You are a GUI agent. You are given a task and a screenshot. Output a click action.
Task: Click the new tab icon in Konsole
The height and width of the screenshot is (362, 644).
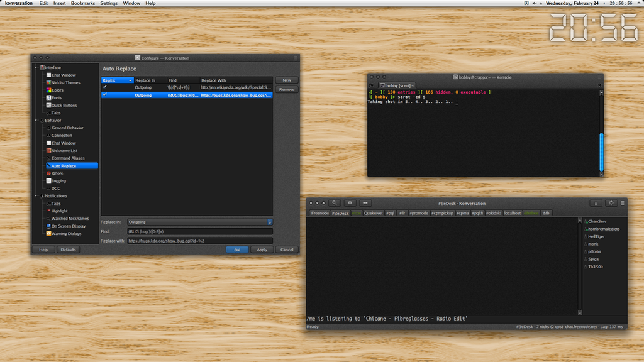point(371,85)
